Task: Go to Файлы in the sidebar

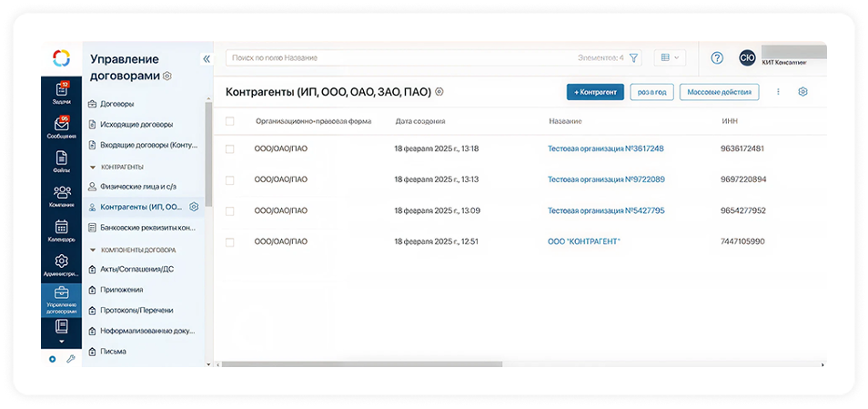Action: click(x=61, y=161)
